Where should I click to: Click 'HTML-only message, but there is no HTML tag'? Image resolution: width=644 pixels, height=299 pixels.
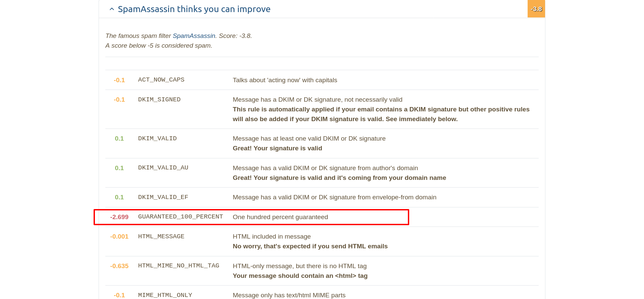coord(300,266)
